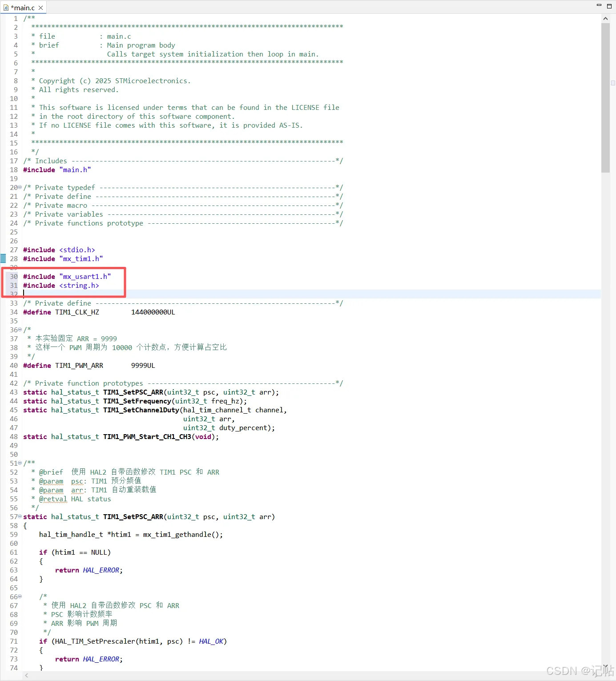Click the horizontal scrollbar left arrow
This screenshot has height=681, width=616.
click(x=27, y=675)
